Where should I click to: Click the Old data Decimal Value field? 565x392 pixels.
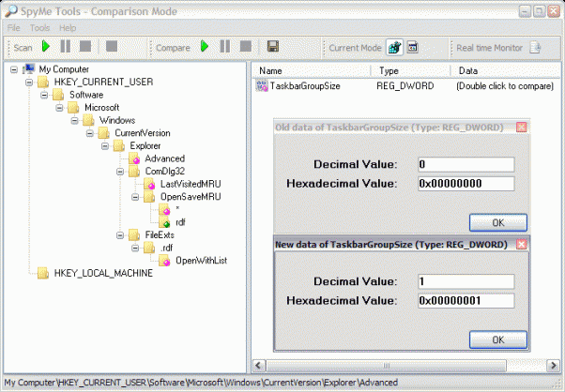coord(466,164)
